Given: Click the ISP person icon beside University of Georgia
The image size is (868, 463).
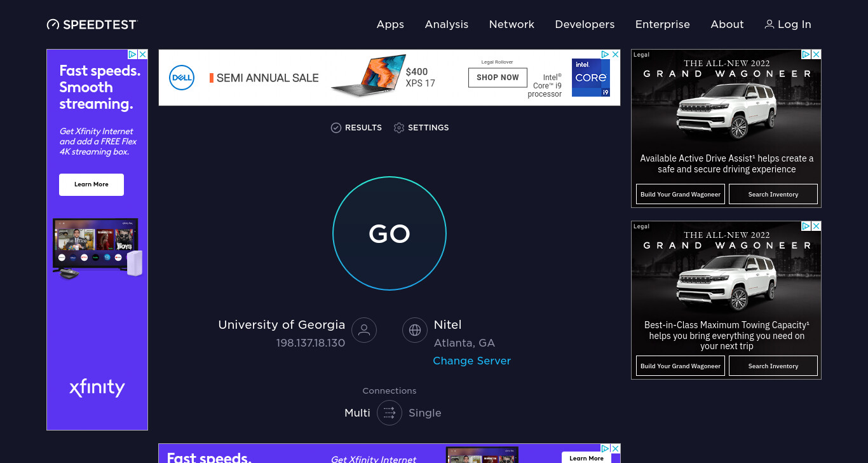Looking at the screenshot, I should click(364, 330).
